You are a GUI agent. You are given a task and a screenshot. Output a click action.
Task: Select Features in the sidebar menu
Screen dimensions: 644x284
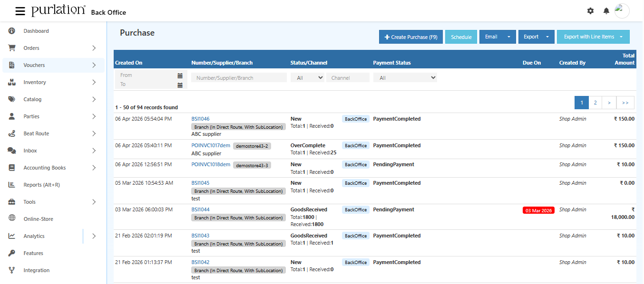11,253
